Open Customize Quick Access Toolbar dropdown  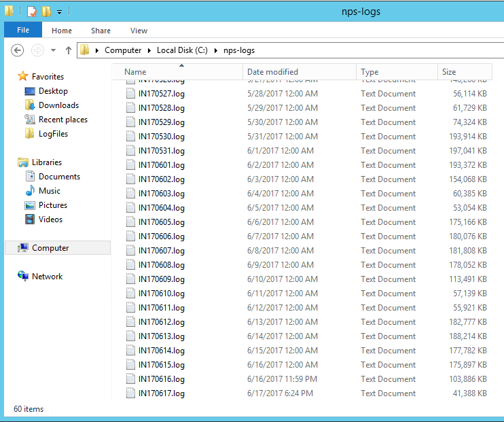(x=60, y=12)
